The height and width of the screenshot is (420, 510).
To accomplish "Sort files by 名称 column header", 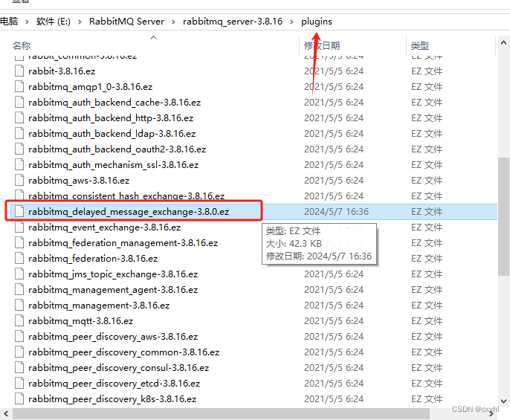I will tap(22, 45).
